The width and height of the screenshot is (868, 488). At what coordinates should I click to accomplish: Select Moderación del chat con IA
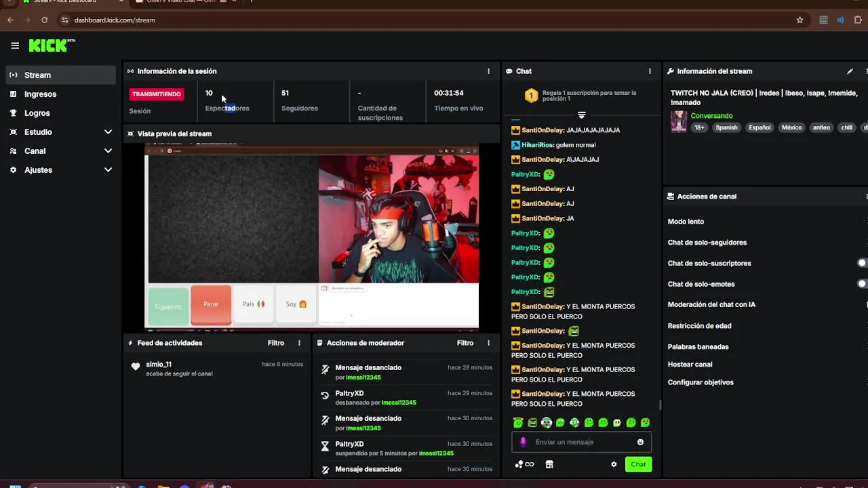[x=711, y=305]
